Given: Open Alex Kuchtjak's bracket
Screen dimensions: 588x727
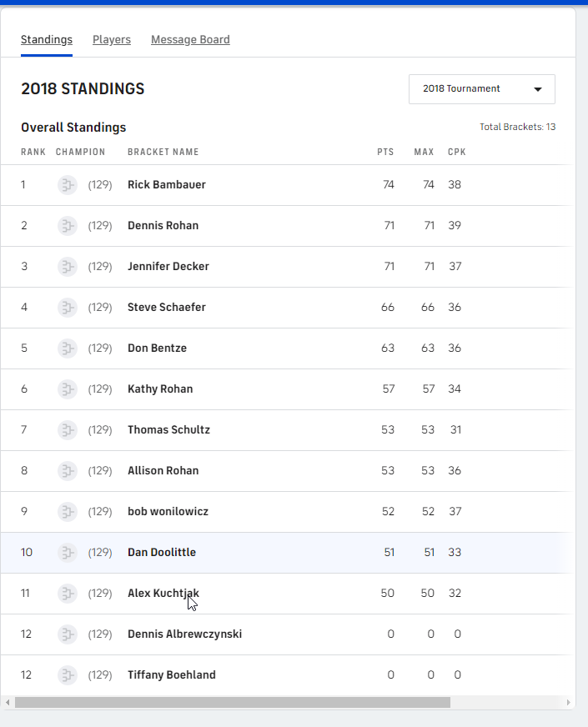Looking at the screenshot, I should [x=163, y=594].
